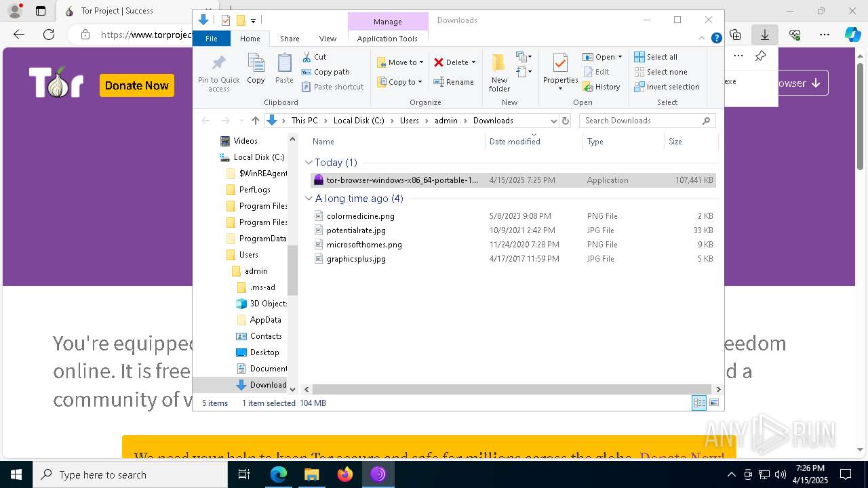This screenshot has height=488, width=868.
Task: Open Tor Browser taskbar icon
Action: [378, 474]
